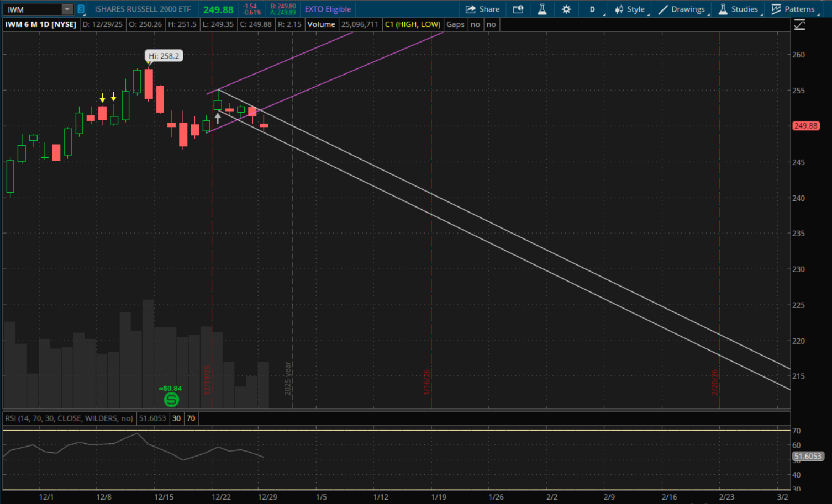The width and height of the screenshot is (832, 504).
Task: Click the RSI study label
Action: point(69,418)
